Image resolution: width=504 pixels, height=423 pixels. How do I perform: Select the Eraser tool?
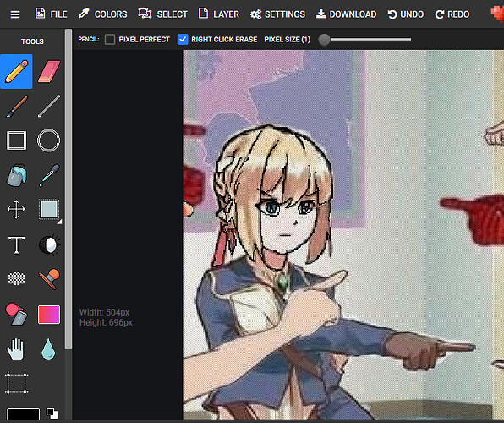(x=49, y=71)
